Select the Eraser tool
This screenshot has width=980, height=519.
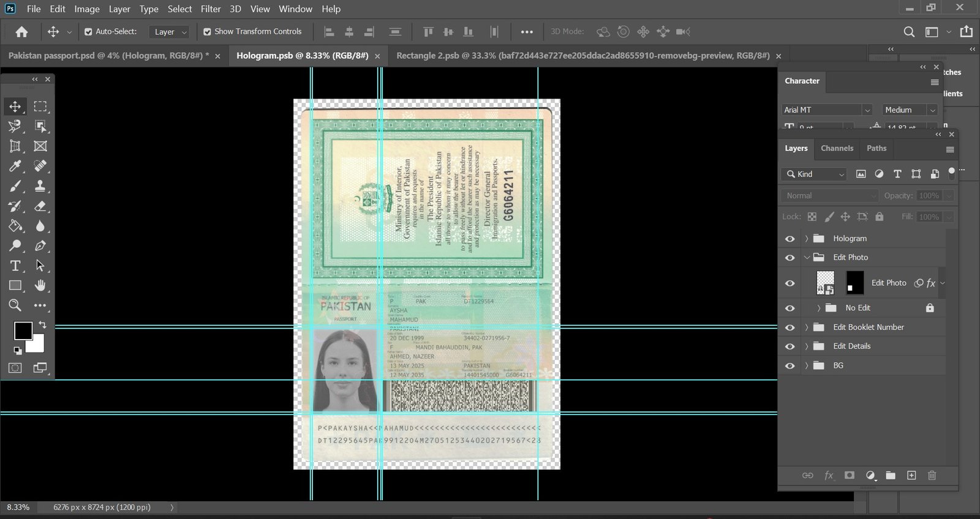[x=40, y=206]
